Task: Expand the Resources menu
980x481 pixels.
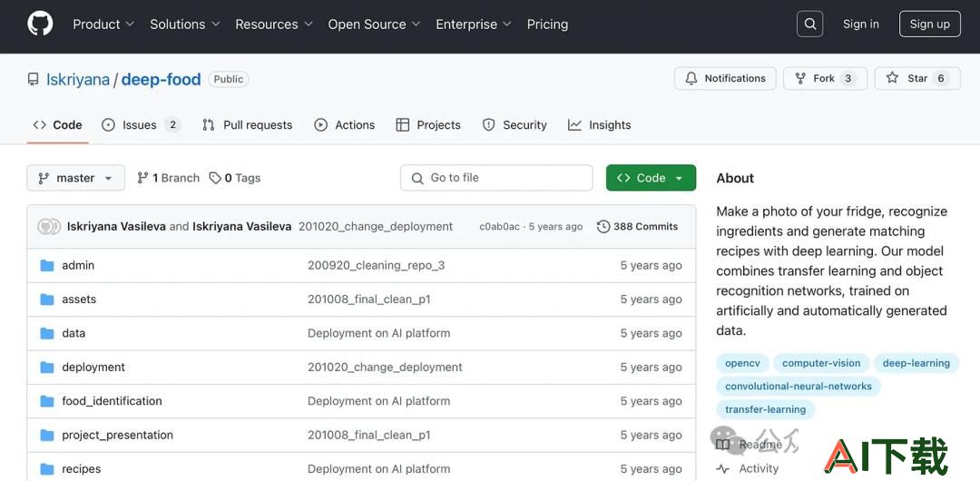Action: point(274,24)
